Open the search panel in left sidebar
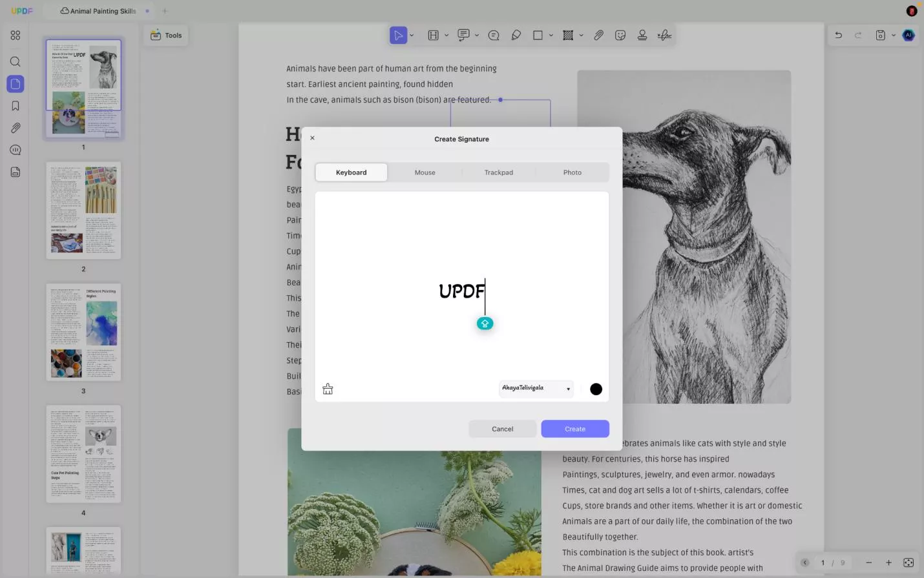 point(16,62)
